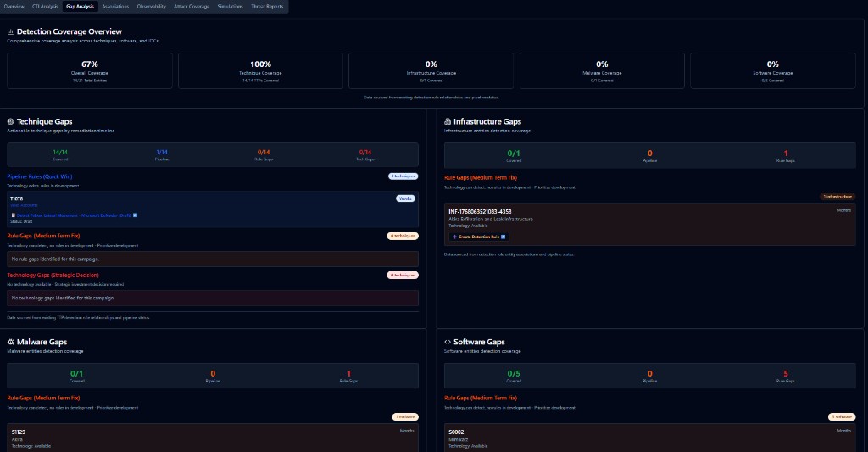Click the 0/5 Covered software stat
Image resolution: width=868 pixels, height=452 pixels.
(514, 377)
